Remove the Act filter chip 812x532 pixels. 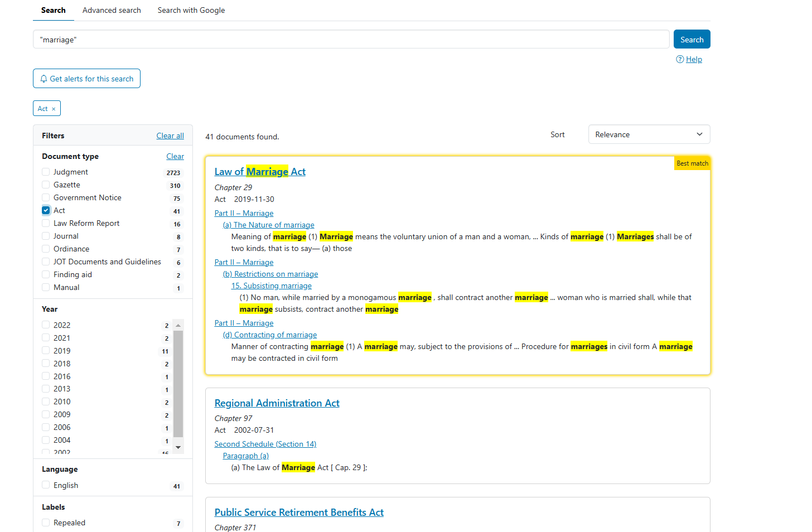click(54, 109)
